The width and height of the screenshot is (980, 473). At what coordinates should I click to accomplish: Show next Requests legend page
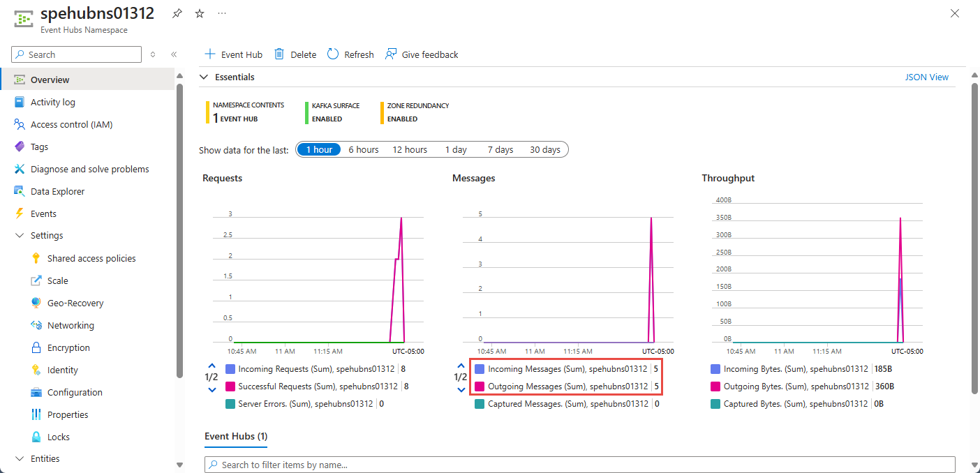point(211,389)
